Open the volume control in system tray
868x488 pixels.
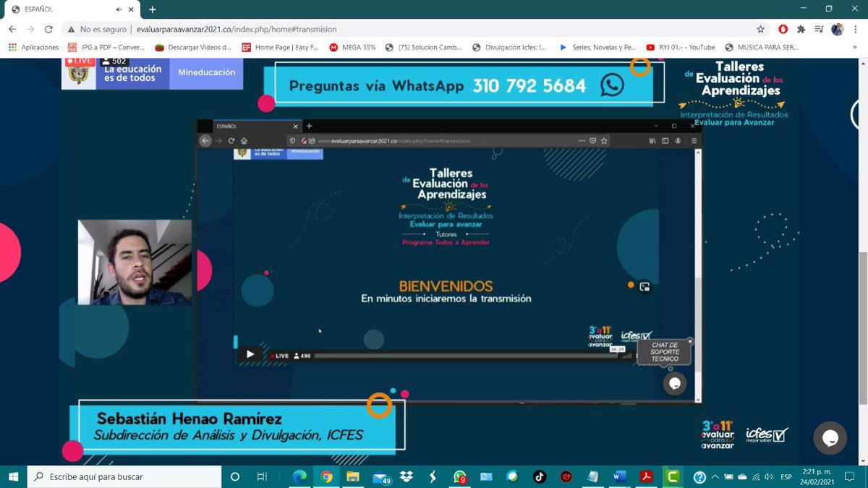[767, 476]
